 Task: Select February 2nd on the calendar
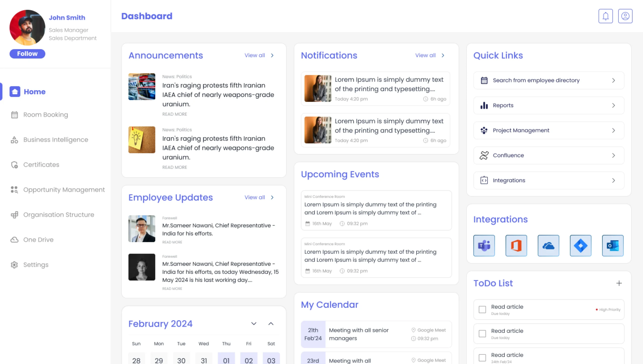249,360
